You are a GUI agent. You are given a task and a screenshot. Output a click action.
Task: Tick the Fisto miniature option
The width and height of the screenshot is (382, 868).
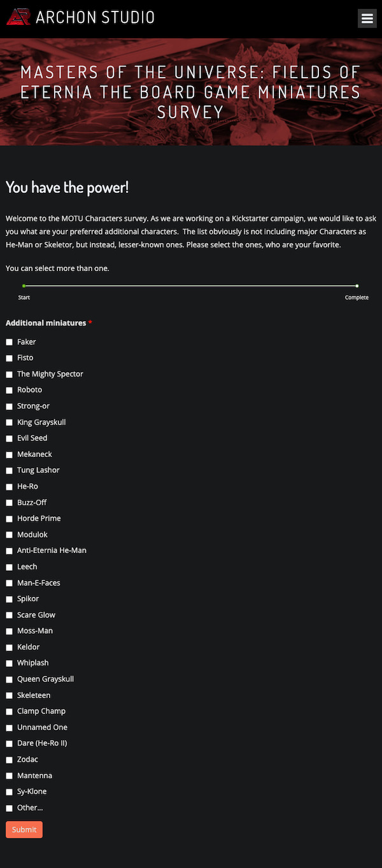coord(10,358)
